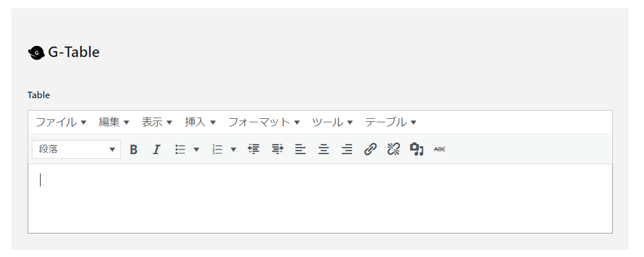This screenshot has width=644, height=257.
Task: Decrease indent of paragraph
Action: tap(254, 149)
